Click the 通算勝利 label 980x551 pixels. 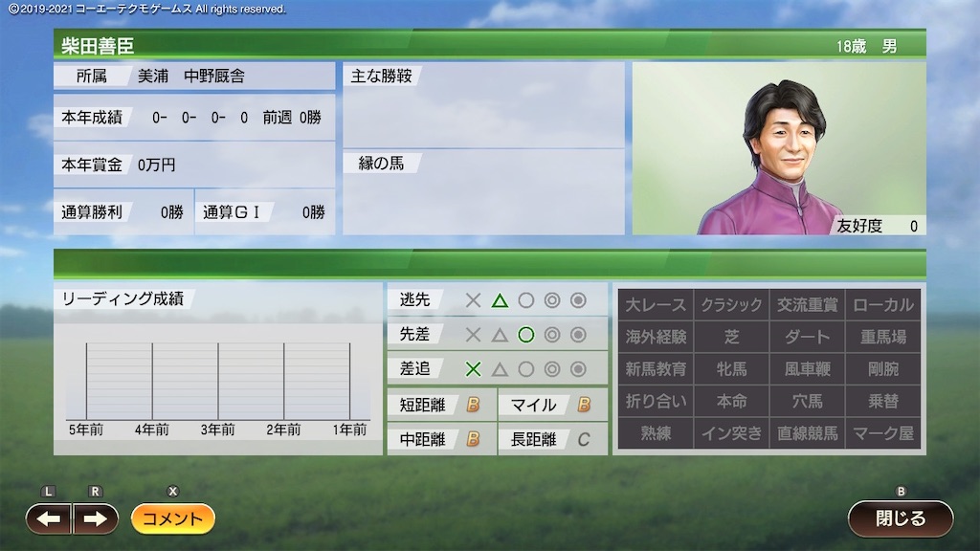click(x=91, y=212)
